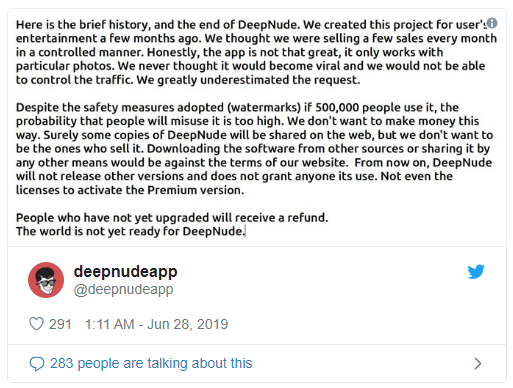Open the bold deepnudeapp display name
Screen dimensions: 513x388
pos(125,272)
